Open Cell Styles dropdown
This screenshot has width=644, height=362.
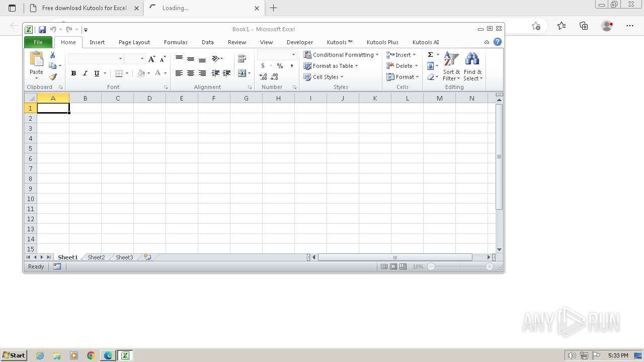324,77
